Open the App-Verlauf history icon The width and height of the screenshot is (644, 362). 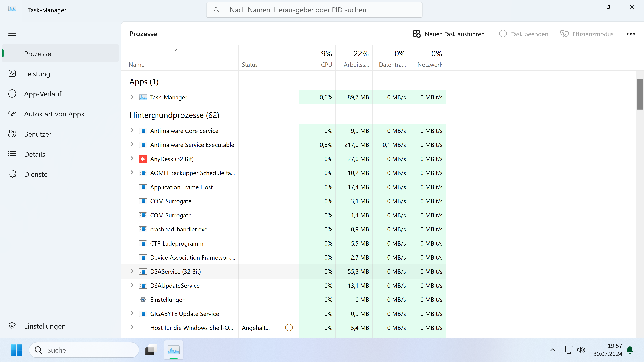12,94
